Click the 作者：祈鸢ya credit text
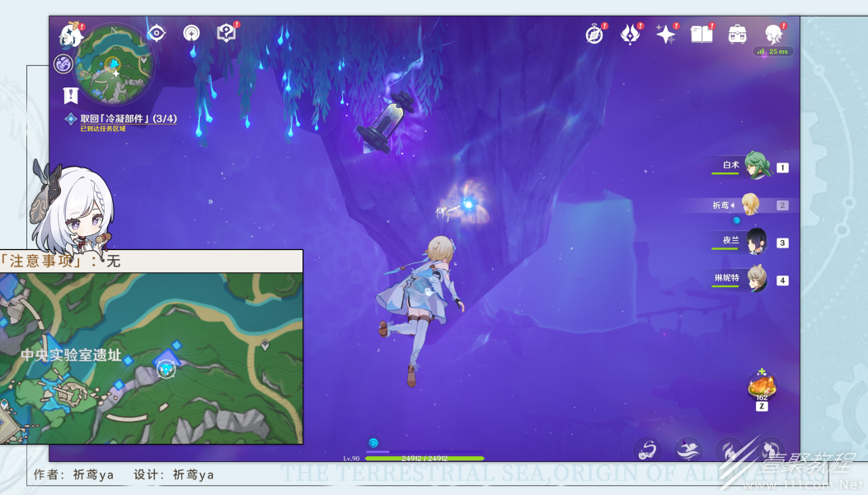 point(73,475)
